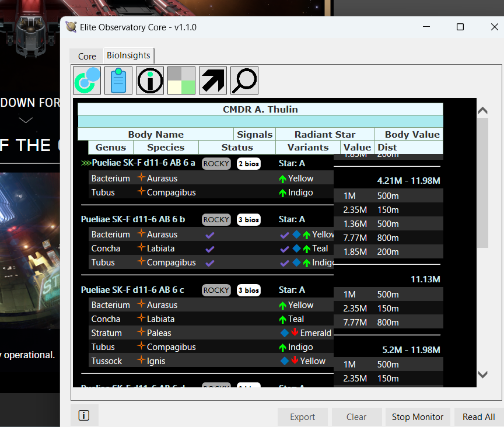Click the '1.36M' value cell

coord(355,224)
